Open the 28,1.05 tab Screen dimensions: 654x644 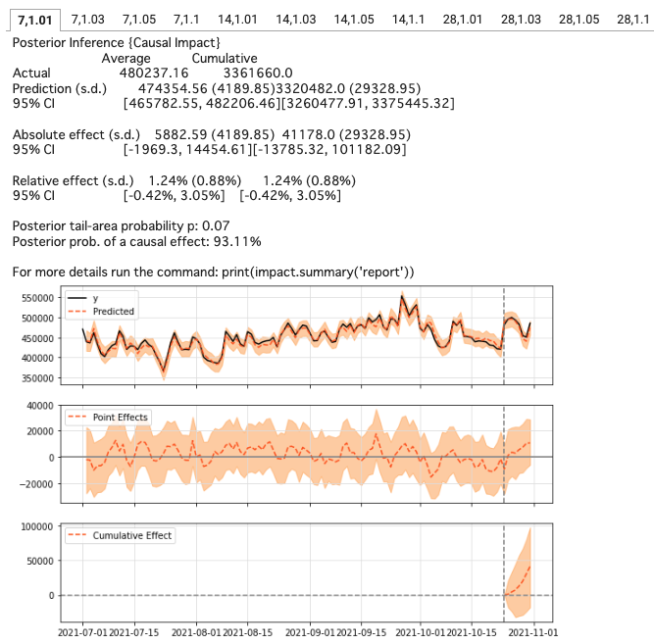coord(579,20)
